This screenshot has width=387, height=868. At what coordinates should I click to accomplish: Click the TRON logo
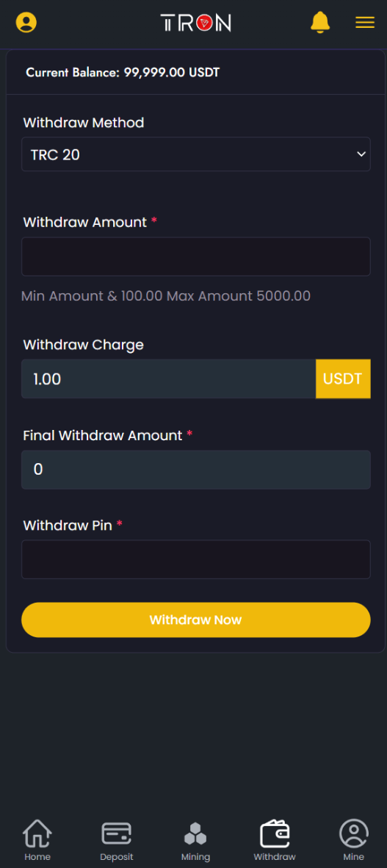[x=196, y=23]
